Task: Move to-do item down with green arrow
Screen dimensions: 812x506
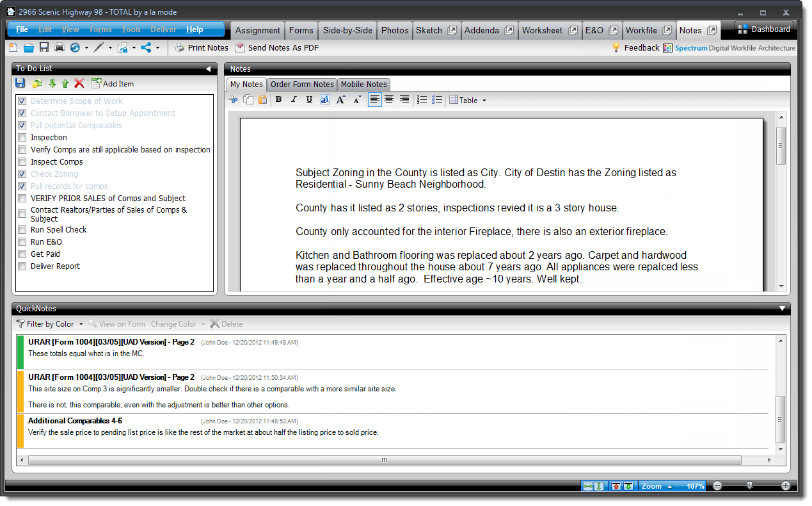Action: tap(52, 84)
